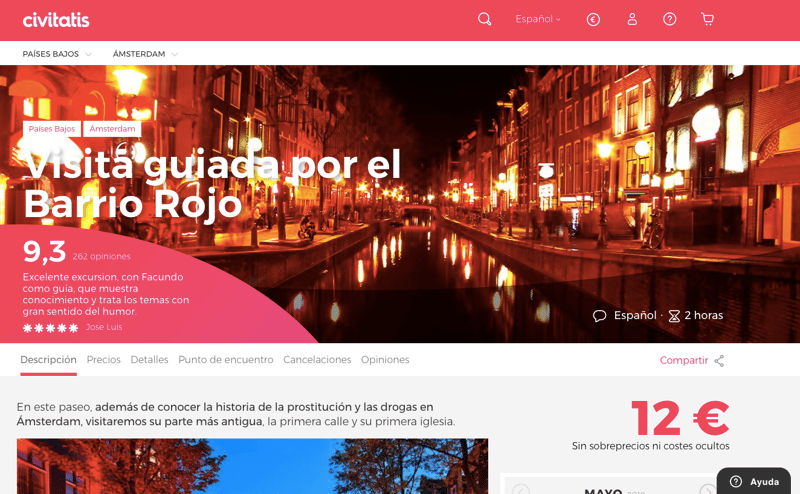Open the shopping cart icon
Image resolution: width=800 pixels, height=494 pixels.
point(707,19)
